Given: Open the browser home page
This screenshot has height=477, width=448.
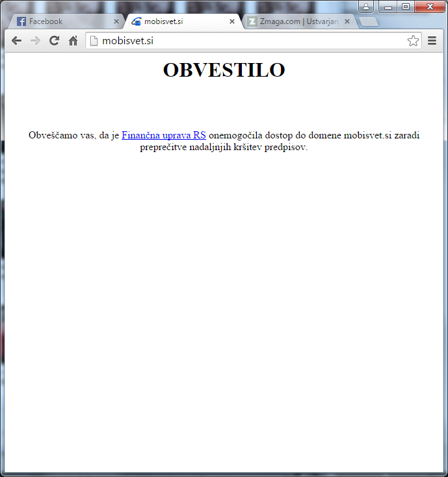Looking at the screenshot, I should (73, 41).
